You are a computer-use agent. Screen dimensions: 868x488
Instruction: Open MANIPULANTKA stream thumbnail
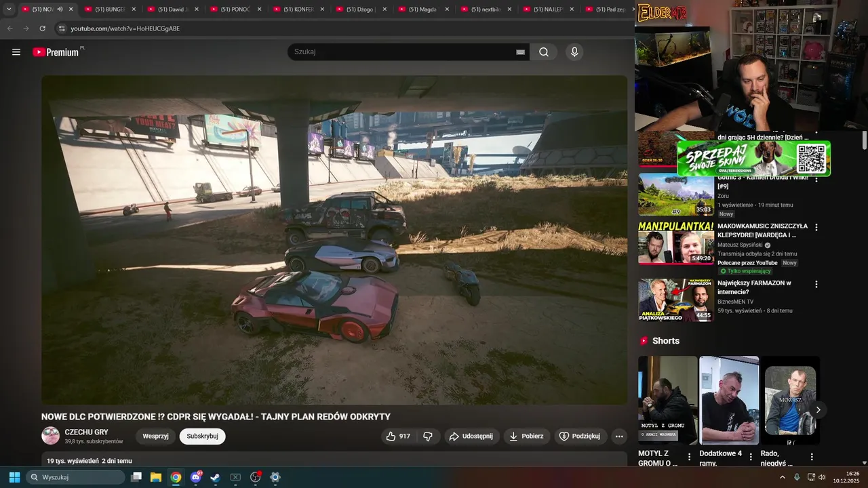pyautogui.click(x=675, y=243)
